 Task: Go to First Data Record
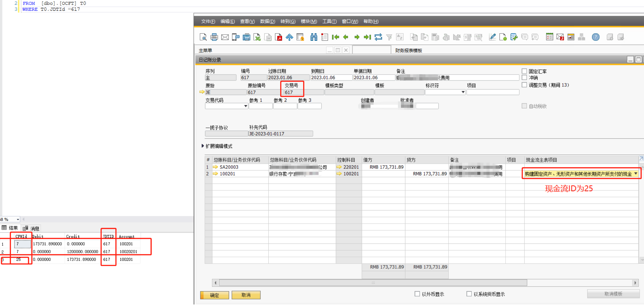[335, 37]
